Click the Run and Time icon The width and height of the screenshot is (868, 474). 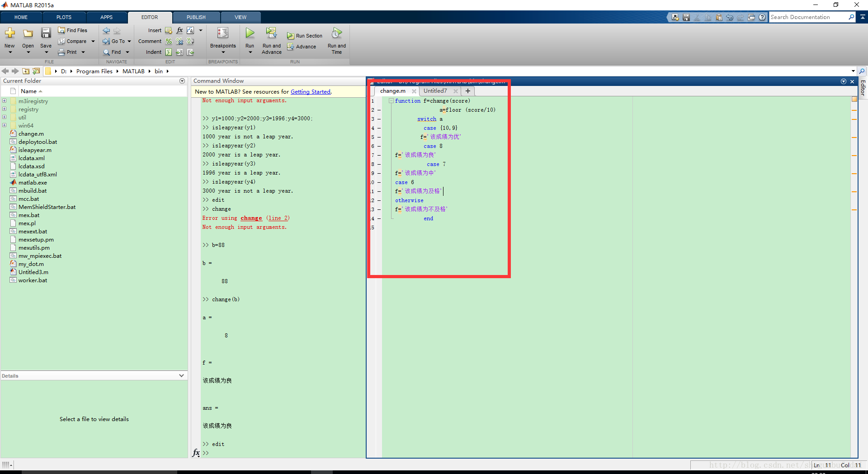pos(337,33)
